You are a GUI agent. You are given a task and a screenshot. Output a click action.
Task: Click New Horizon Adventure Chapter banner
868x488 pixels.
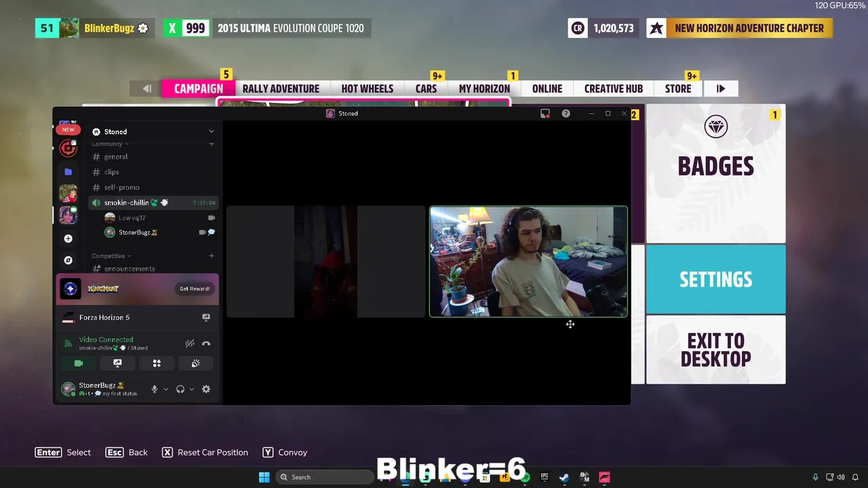[x=739, y=28]
